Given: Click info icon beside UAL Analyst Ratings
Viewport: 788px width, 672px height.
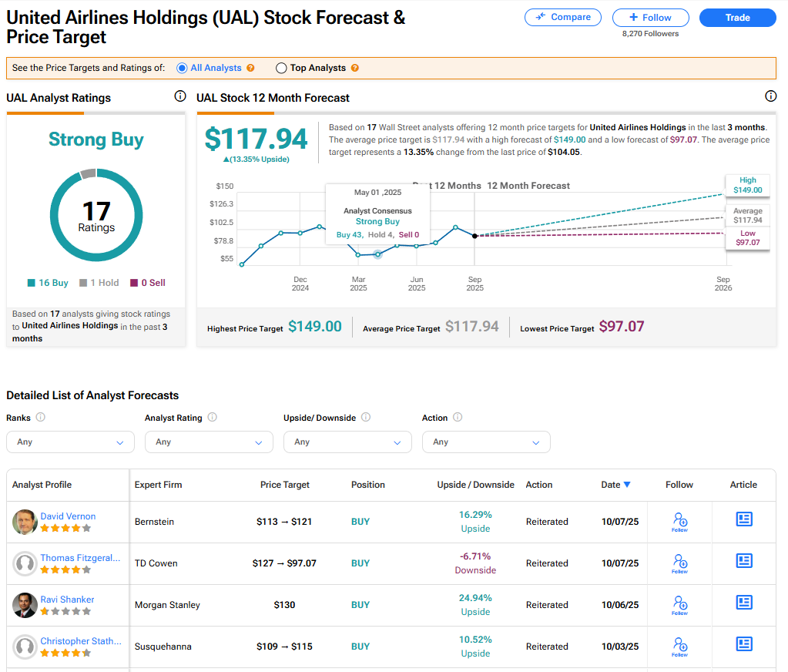Looking at the screenshot, I should point(180,96).
